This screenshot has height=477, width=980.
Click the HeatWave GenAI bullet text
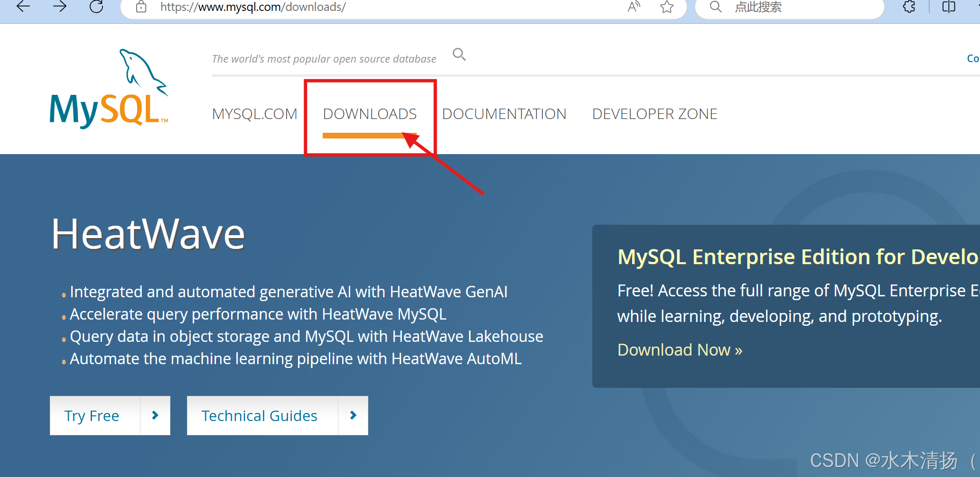click(289, 292)
